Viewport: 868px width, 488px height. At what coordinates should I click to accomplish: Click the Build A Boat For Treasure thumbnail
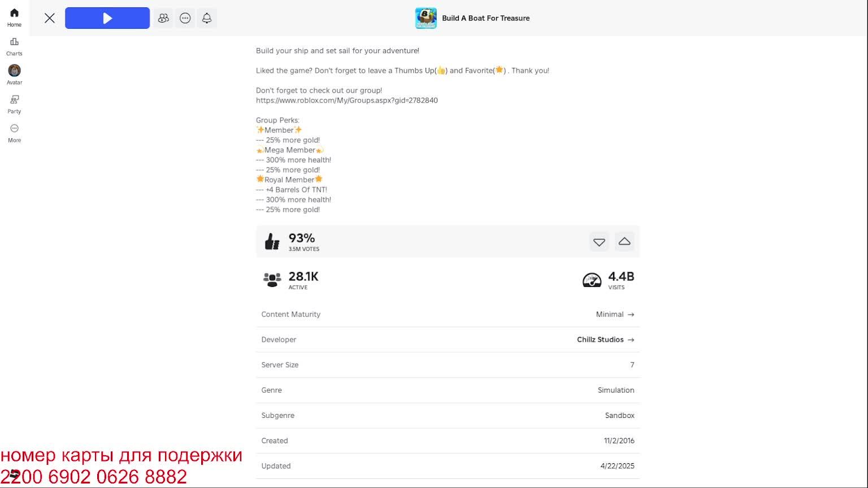coord(426,18)
